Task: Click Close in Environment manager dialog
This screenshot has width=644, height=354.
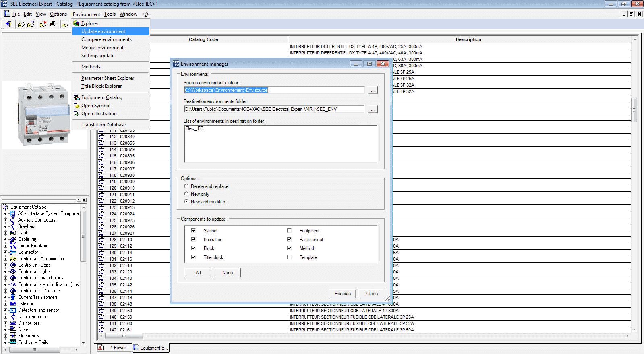Action: 372,294
